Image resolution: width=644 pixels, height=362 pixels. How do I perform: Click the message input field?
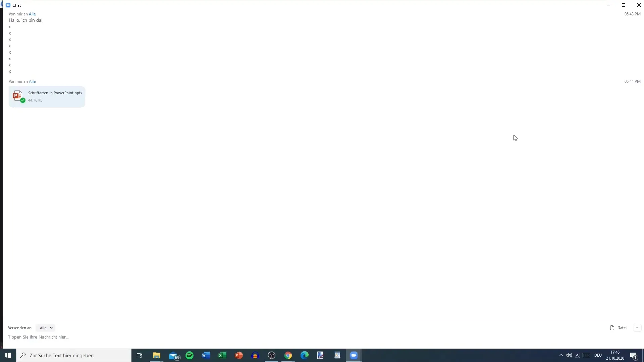click(322, 337)
